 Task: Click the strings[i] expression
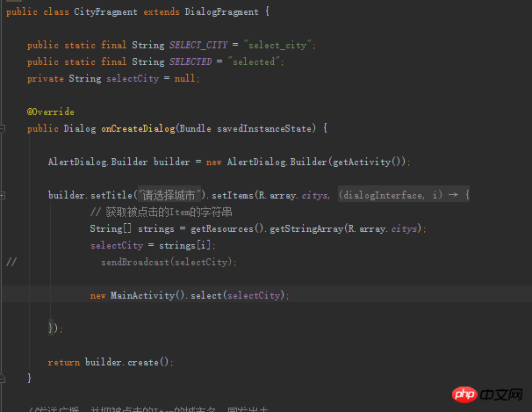(185, 245)
